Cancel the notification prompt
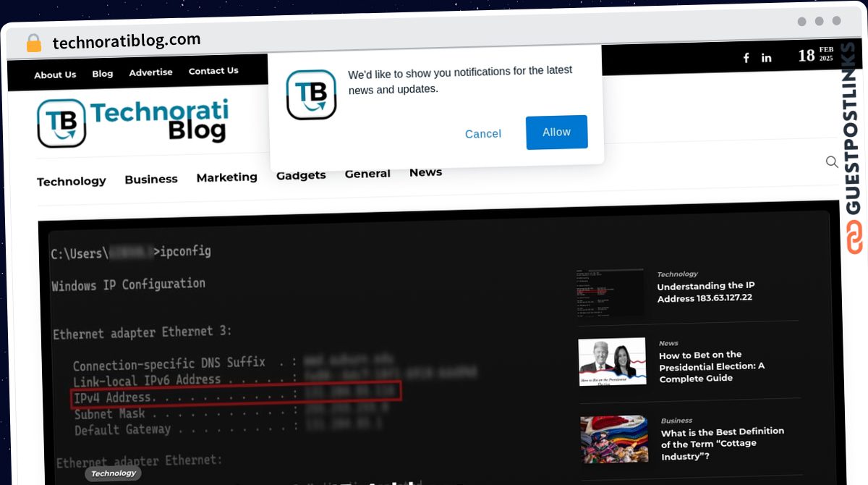This screenshot has height=485, width=868. [x=483, y=134]
